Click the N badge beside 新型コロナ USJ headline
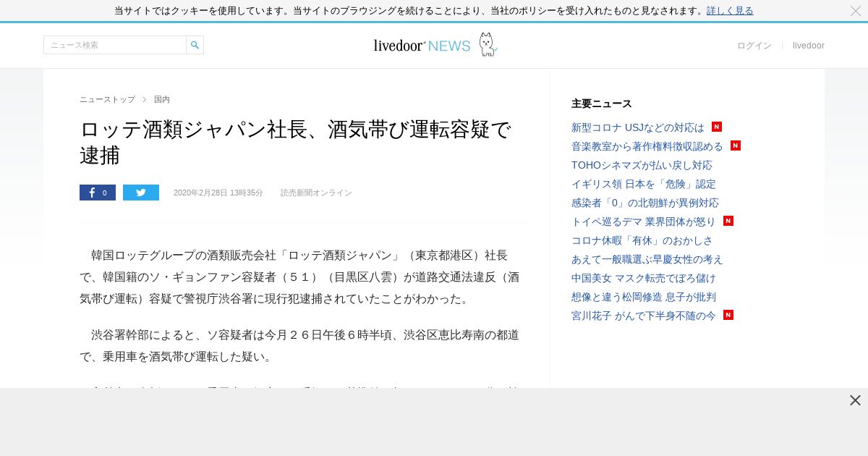Viewport: 868px width, 456px height. pyautogui.click(x=717, y=127)
